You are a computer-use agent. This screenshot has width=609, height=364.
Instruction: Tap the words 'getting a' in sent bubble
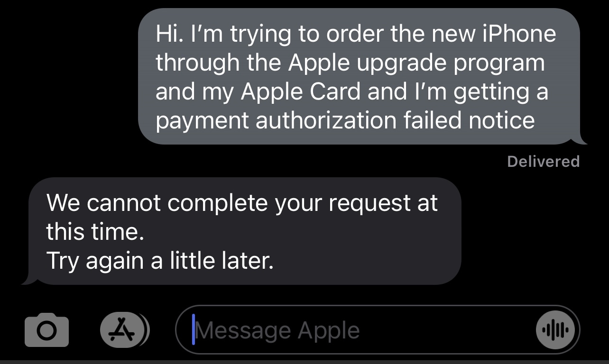[501, 92]
